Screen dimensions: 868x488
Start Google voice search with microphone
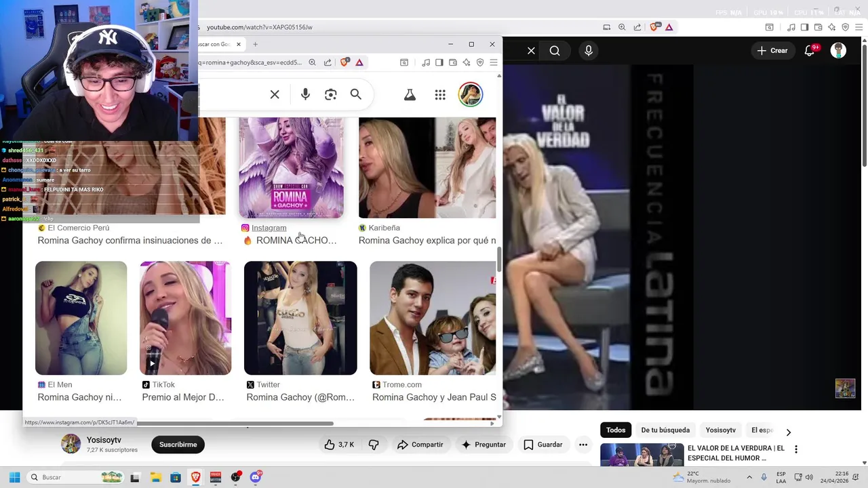click(305, 94)
